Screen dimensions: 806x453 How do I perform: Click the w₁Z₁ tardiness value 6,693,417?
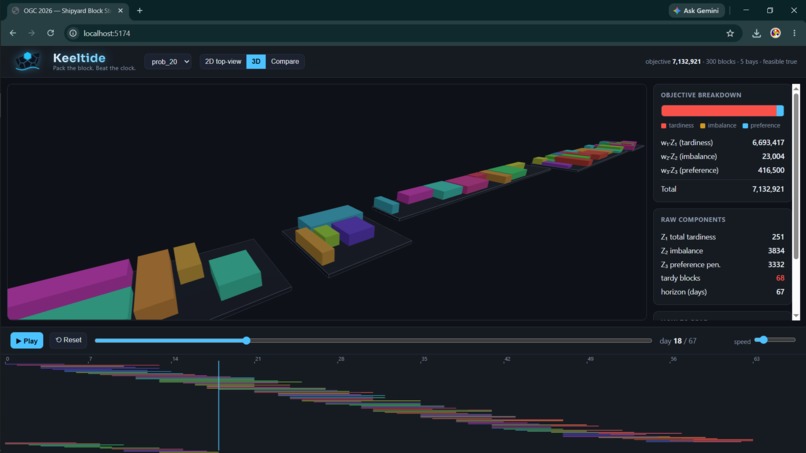click(x=768, y=142)
